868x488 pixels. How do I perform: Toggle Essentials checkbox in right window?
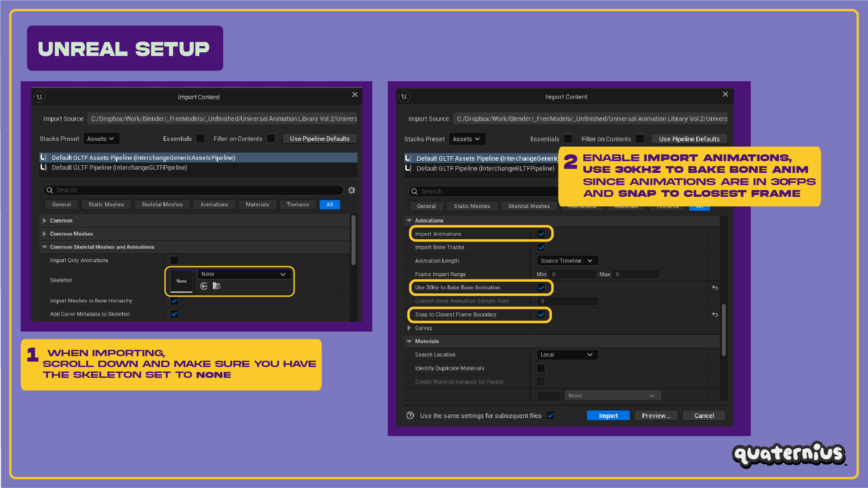pyautogui.click(x=568, y=139)
